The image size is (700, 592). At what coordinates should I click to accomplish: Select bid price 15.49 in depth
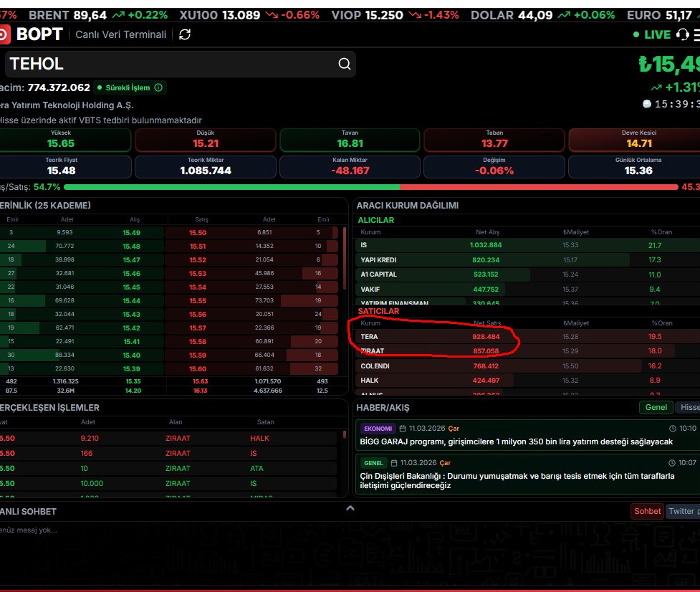(131, 233)
